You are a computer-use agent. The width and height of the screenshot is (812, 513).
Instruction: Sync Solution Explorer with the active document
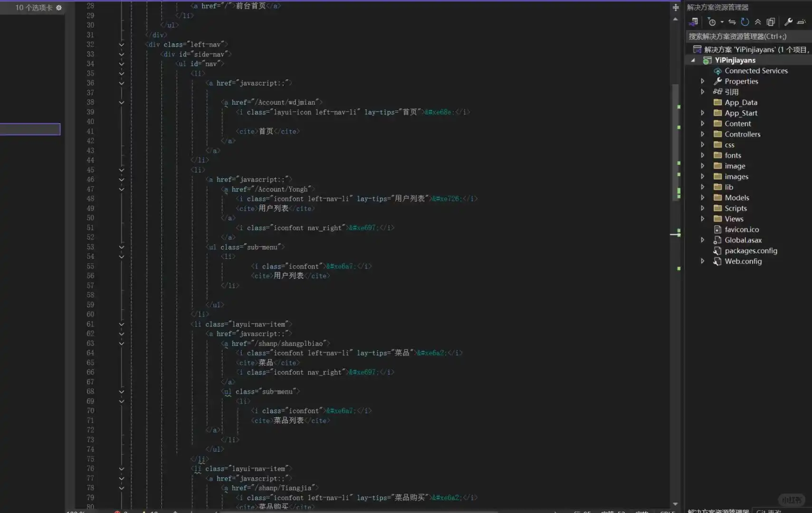click(x=732, y=22)
